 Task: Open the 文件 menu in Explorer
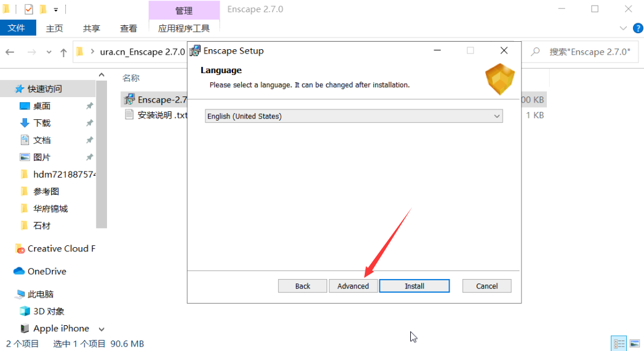pos(17,28)
